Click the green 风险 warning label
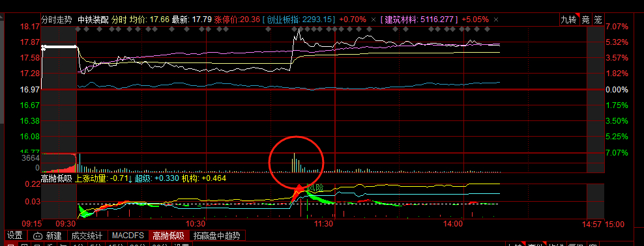 315,187
